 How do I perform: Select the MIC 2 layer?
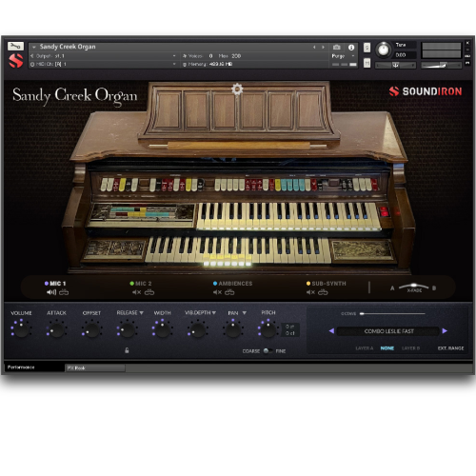coord(141,284)
